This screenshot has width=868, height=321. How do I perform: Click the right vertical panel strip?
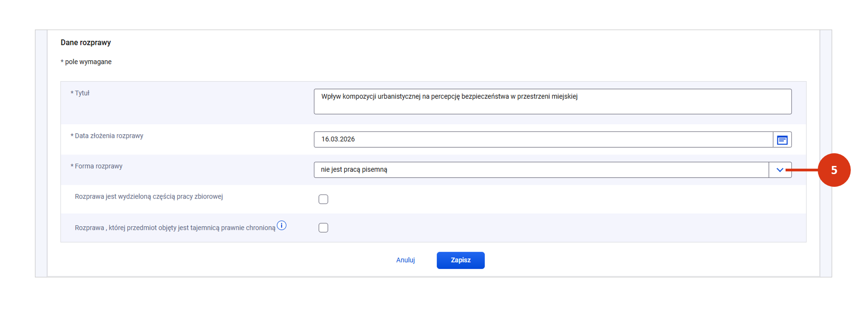(x=825, y=153)
